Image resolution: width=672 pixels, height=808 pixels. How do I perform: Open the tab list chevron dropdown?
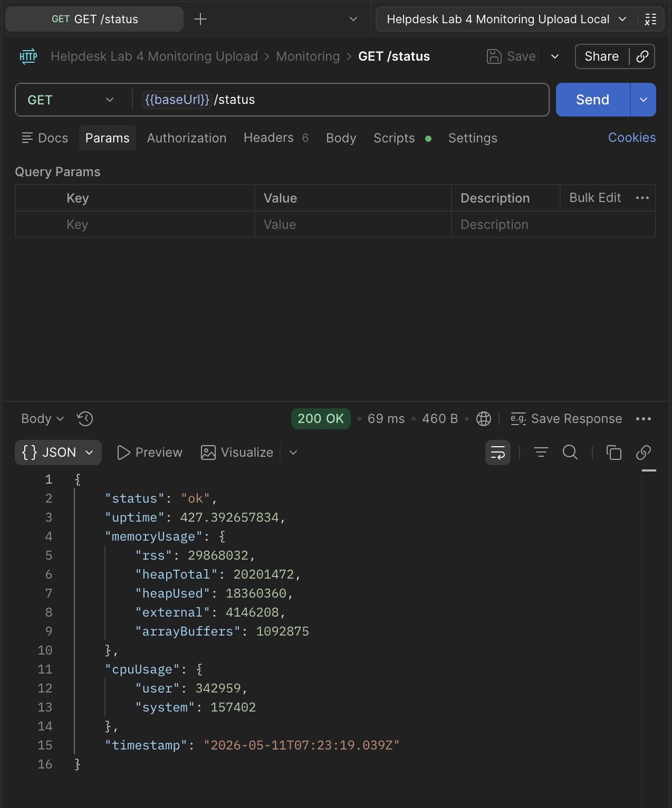[353, 20]
